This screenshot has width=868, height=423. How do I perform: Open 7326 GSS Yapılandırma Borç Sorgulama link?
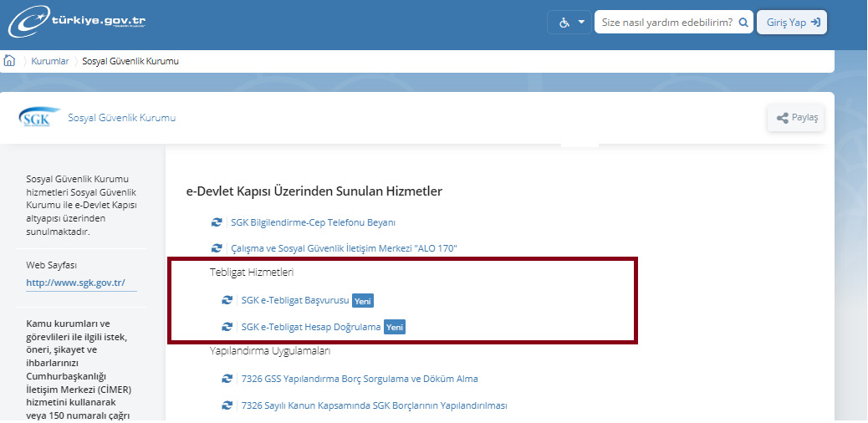click(x=360, y=379)
